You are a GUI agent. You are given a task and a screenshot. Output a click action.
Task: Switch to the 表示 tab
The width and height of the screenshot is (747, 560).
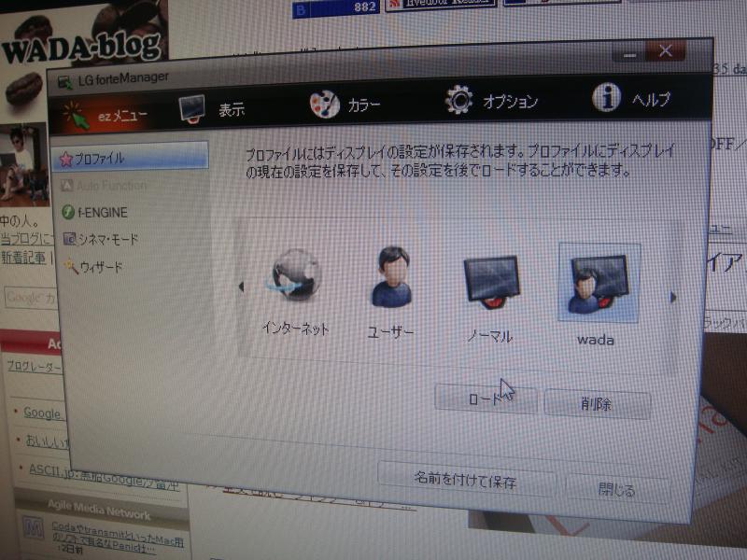click(x=221, y=106)
